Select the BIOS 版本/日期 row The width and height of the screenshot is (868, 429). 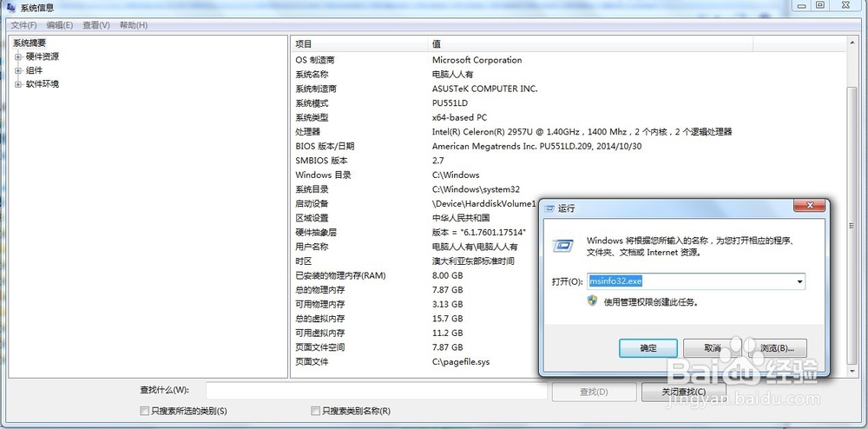click(x=569, y=146)
